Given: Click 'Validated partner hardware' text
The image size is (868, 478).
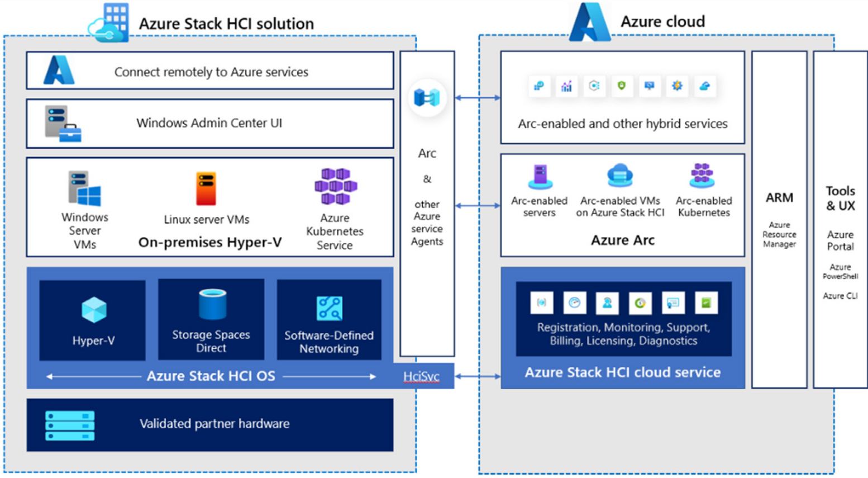Looking at the screenshot, I should click(x=214, y=423).
